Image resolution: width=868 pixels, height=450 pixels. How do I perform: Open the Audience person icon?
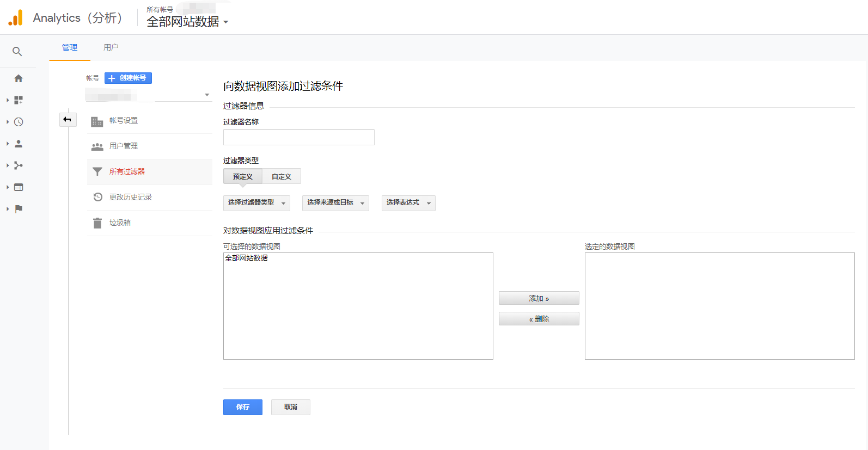(19, 144)
